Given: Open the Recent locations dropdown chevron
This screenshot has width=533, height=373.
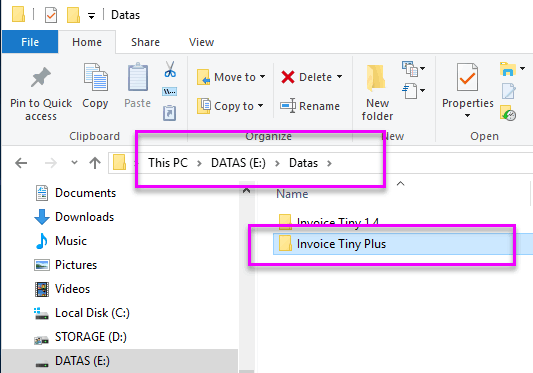Looking at the screenshot, I should 74,163.
